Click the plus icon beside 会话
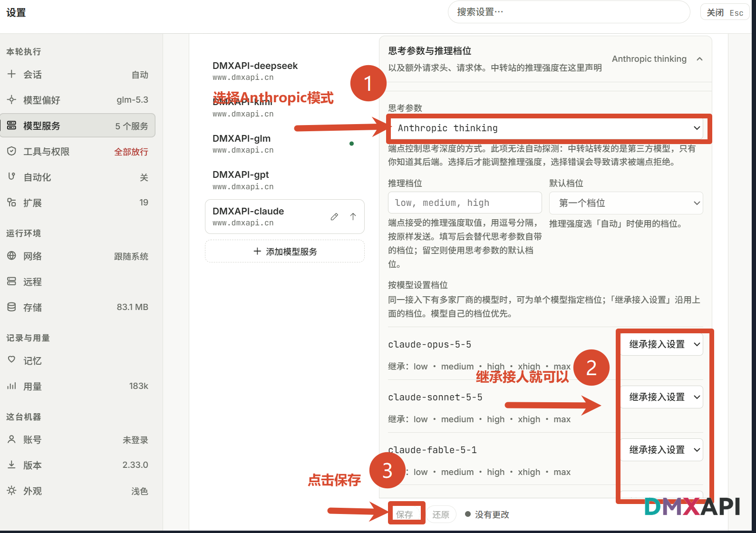Image resolution: width=756 pixels, height=533 pixels. tap(11, 74)
